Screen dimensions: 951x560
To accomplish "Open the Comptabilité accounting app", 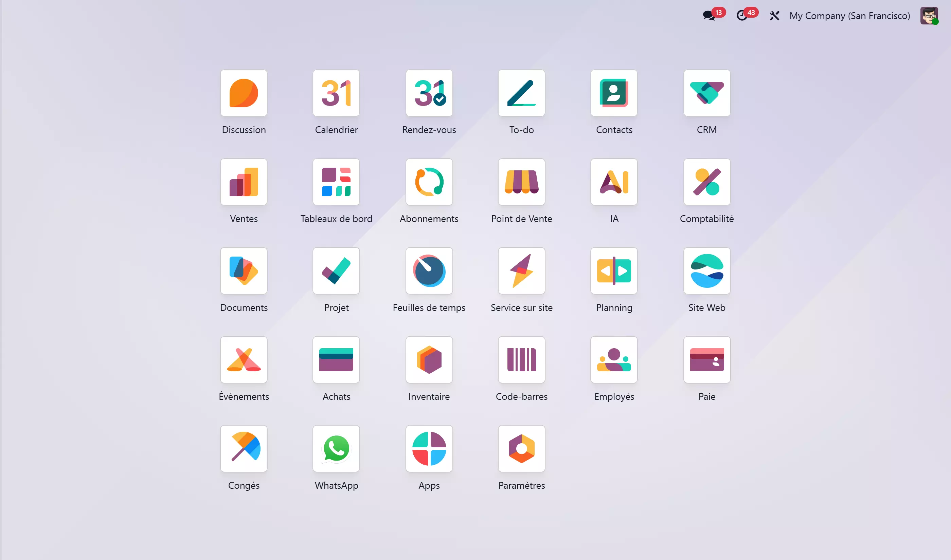I will point(706,182).
